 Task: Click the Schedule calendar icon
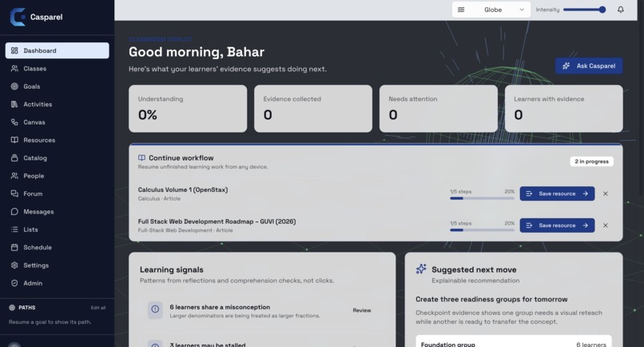point(14,248)
